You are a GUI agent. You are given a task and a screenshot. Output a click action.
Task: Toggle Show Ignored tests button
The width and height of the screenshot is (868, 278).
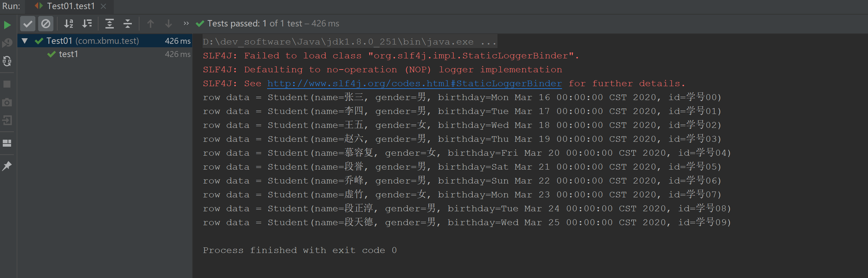[46, 24]
